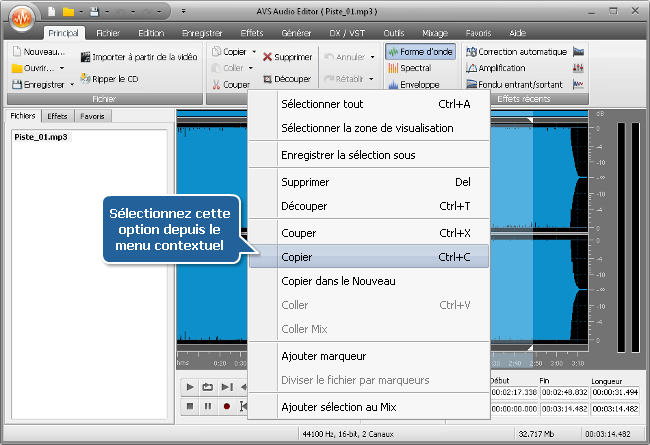
Task: Pause playback with the Pause button
Action: pos(208,406)
